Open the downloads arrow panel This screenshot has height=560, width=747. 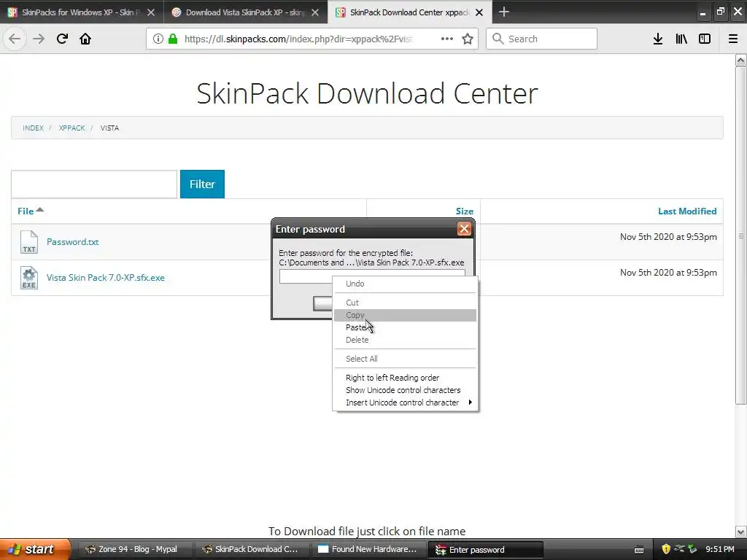(658, 39)
